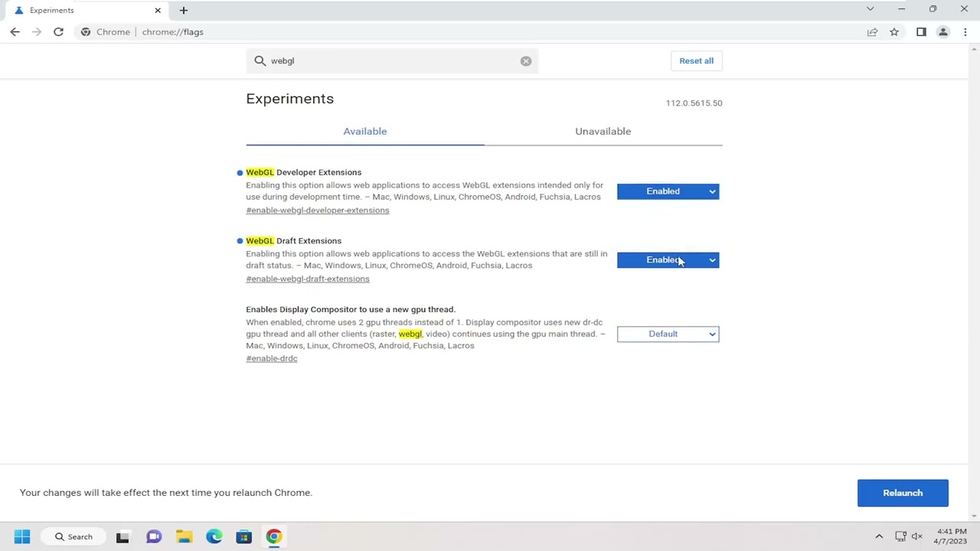Open #enable-webgl-developer-extensions link

tap(318, 210)
